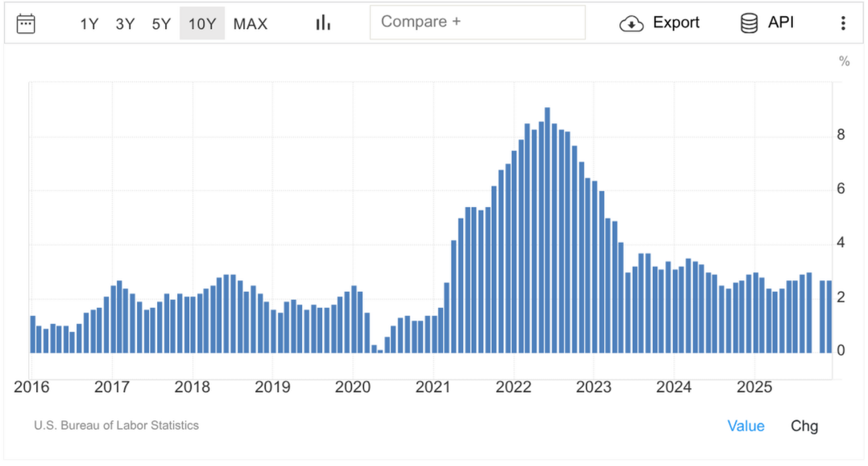This screenshot has width=868, height=466.
Task: Select the leftmost bar at 2016
Action: pos(33,334)
